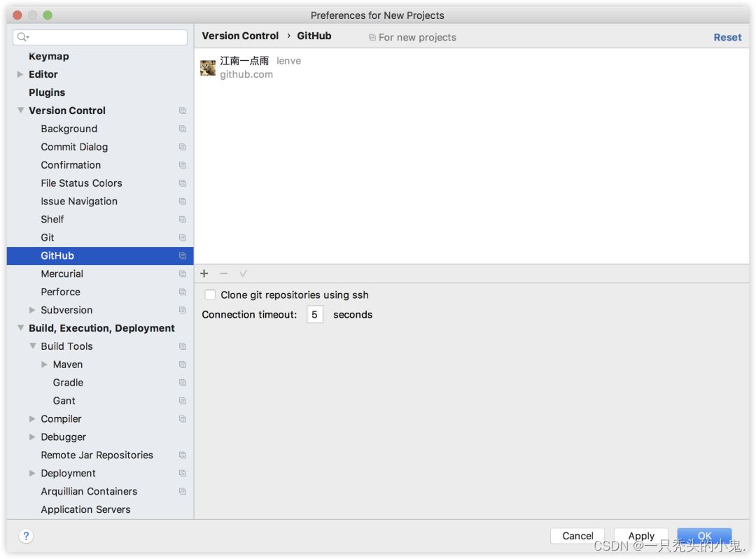Click the Connection timeout seconds field
The height and width of the screenshot is (559, 756).
click(x=315, y=315)
